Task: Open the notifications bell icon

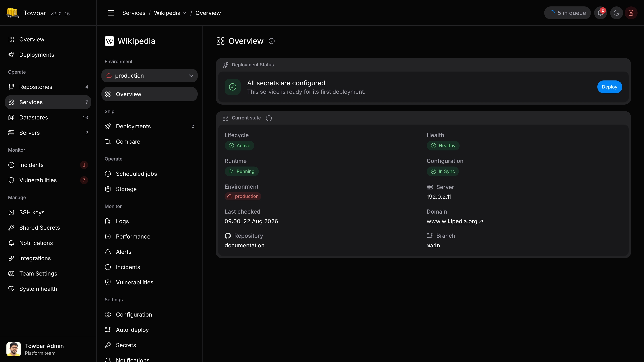Action: click(x=601, y=13)
